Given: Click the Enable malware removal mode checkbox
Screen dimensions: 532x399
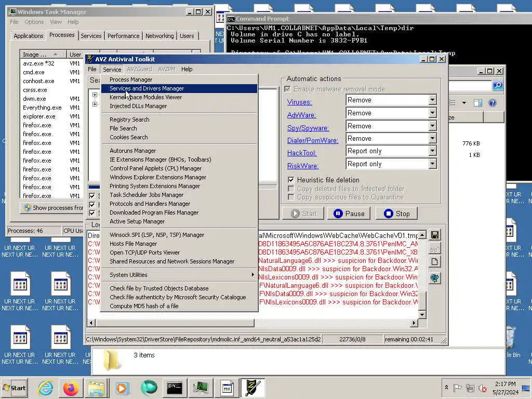Looking at the screenshot, I should (x=288, y=89).
